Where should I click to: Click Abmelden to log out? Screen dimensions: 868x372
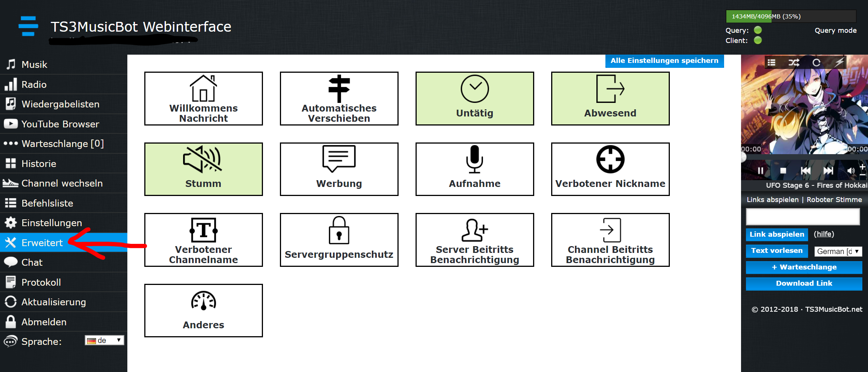point(64,322)
